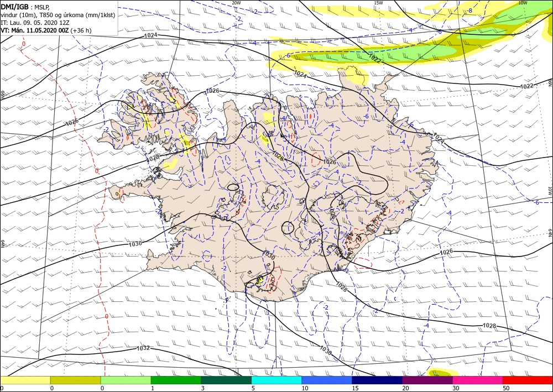
Task: Select the medium green legend swatch
Action: tap(176, 380)
